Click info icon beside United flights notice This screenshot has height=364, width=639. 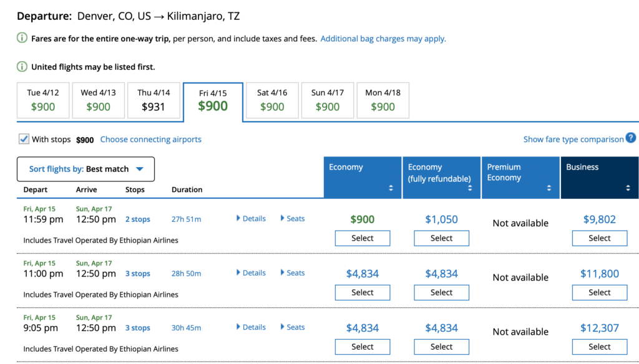tap(22, 67)
